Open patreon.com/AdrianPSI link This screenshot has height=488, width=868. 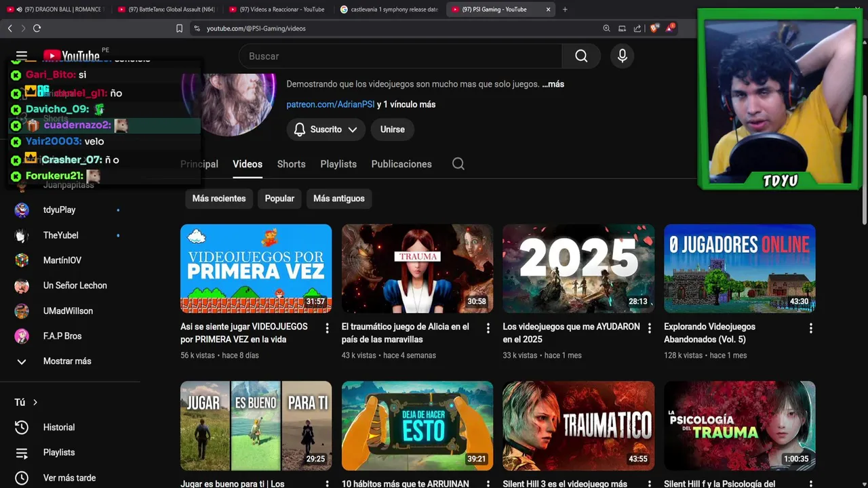[330, 104]
